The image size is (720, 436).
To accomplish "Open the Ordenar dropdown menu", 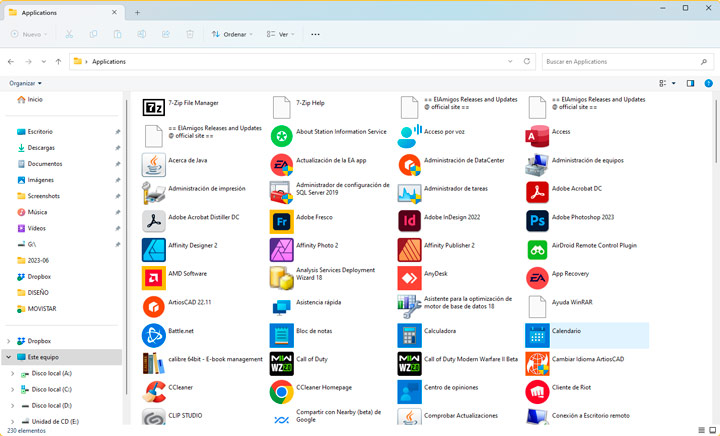I will click(x=232, y=34).
